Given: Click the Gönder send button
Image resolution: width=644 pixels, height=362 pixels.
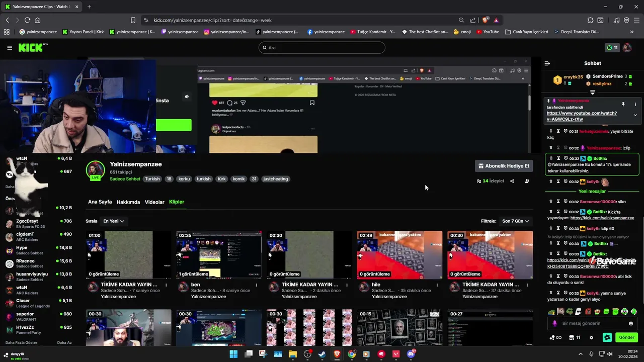Looking at the screenshot, I should pyautogui.click(x=626, y=337).
